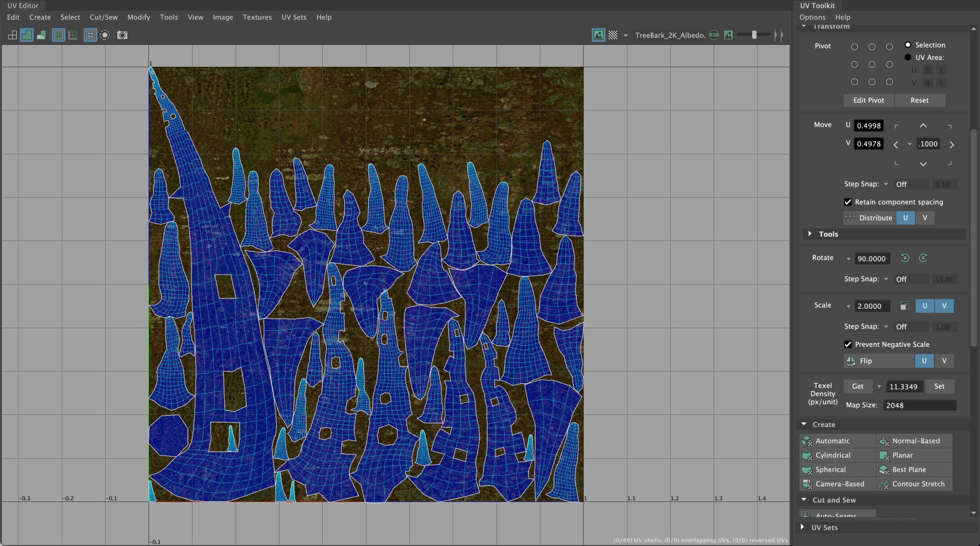Collapse the Create section
This screenshot has width=980, height=546.
click(804, 424)
